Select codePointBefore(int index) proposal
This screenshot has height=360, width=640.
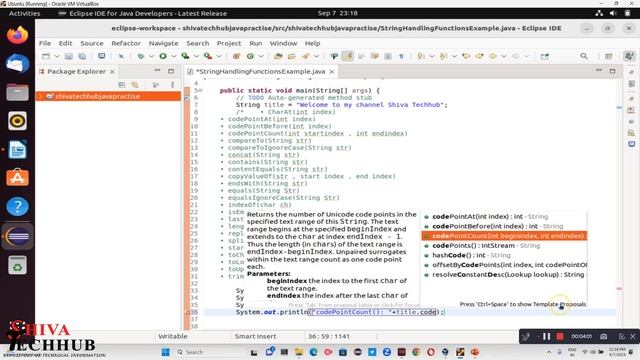click(504, 226)
